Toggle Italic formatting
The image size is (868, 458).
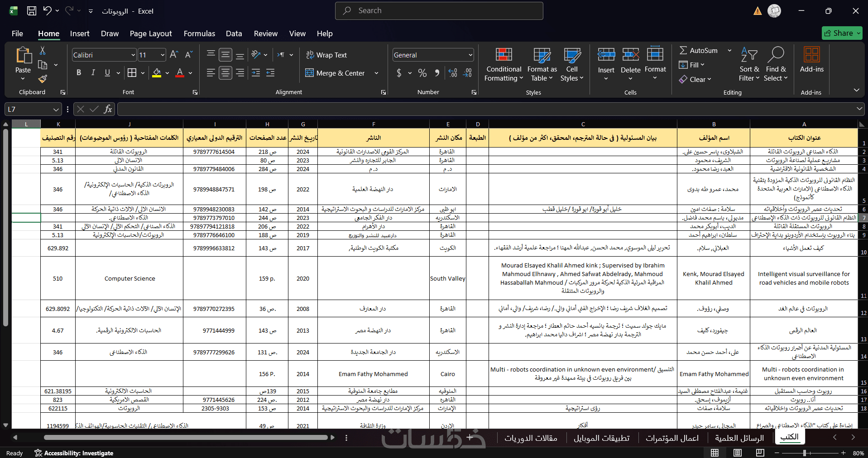coord(93,73)
